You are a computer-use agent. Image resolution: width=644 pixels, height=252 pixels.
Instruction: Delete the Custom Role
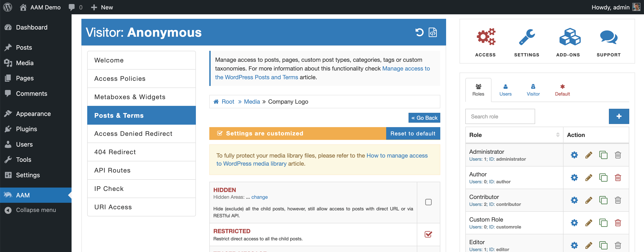tap(618, 222)
